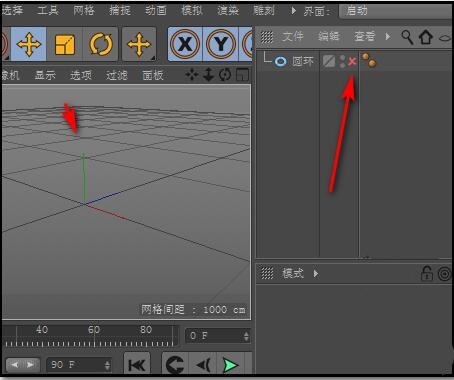The image size is (454, 380).
Task: Click the 网格间距 : 1000 cm label
Action: click(x=193, y=309)
